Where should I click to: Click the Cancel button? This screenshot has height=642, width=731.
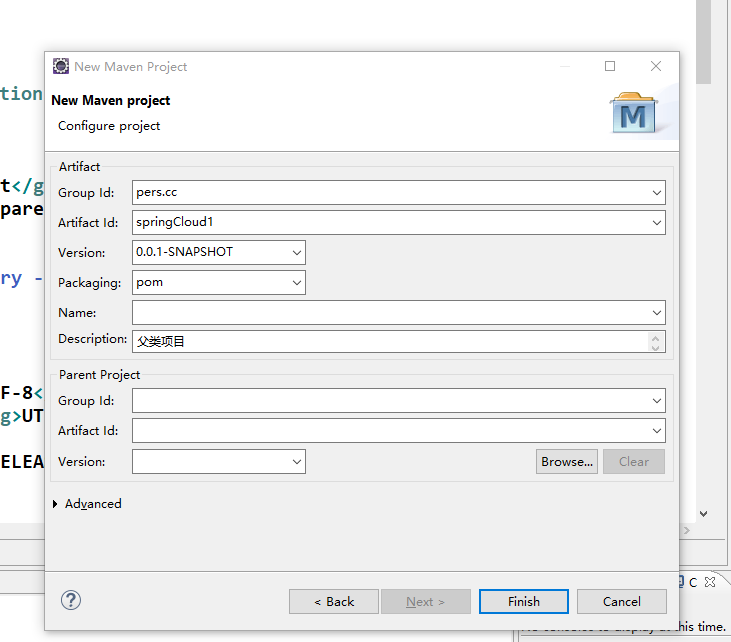point(621,601)
